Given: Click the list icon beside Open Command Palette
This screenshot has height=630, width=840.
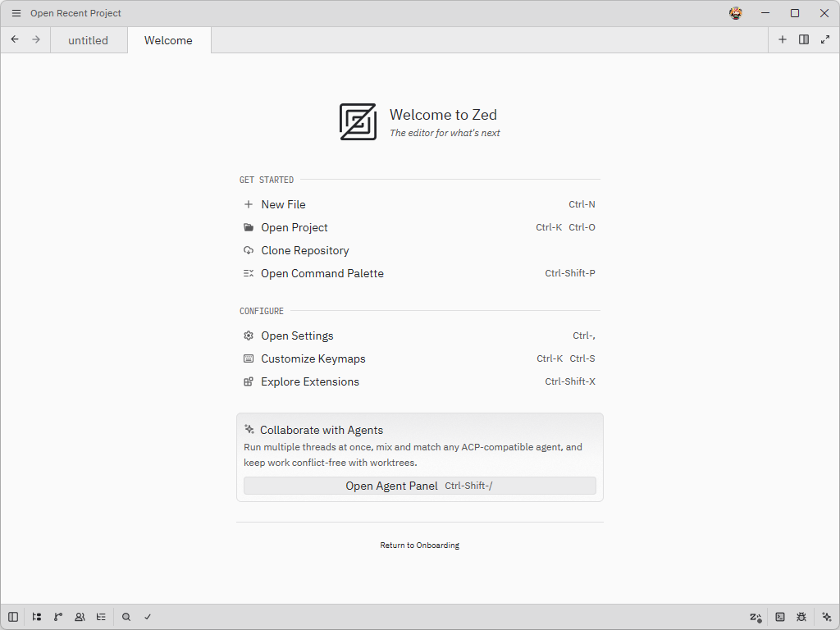Looking at the screenshot, I should (248, 273).
